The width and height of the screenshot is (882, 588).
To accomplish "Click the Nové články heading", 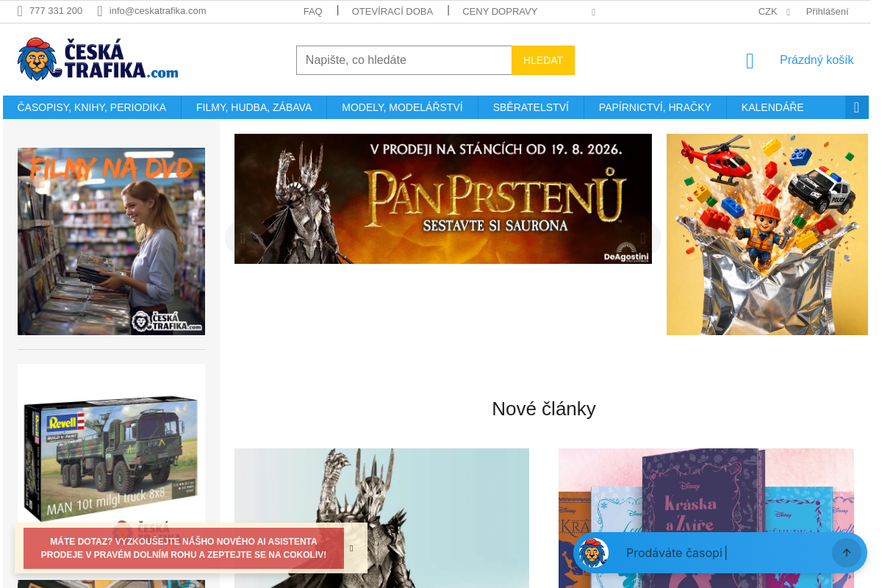I will pyautogui.click(x=544, y=409).
